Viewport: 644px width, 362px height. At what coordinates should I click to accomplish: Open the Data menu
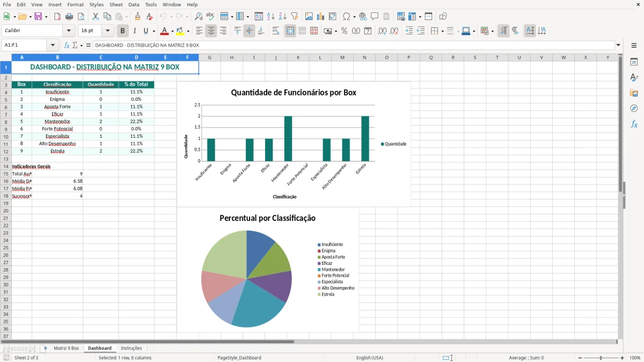(134, 4)
